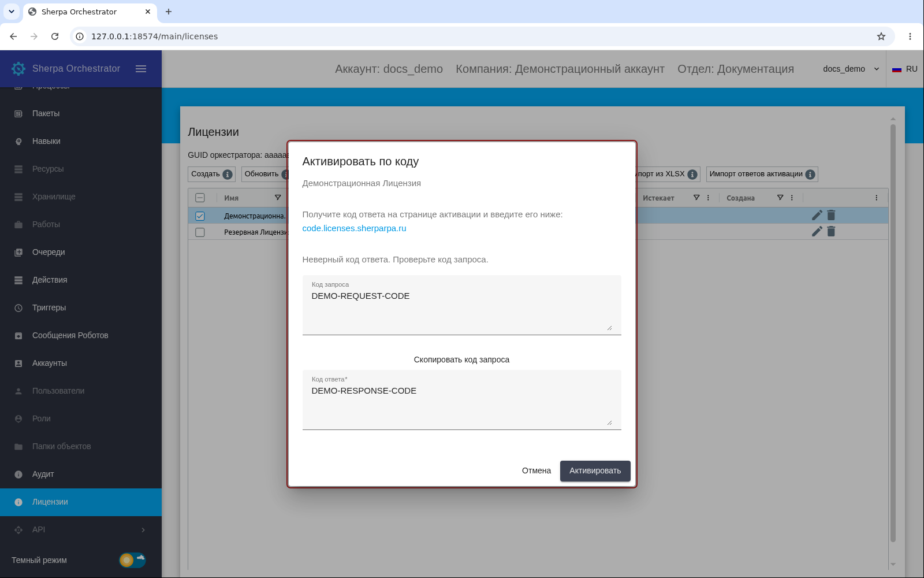Open the Истекает column filter icon
This screenshot has height=578, width=924.
click(x=696, y=198)
